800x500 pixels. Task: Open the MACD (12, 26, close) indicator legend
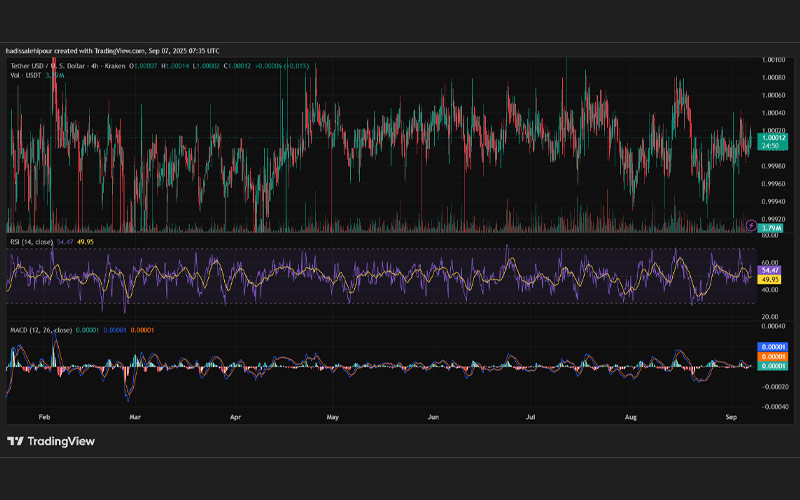coord(41,330)
